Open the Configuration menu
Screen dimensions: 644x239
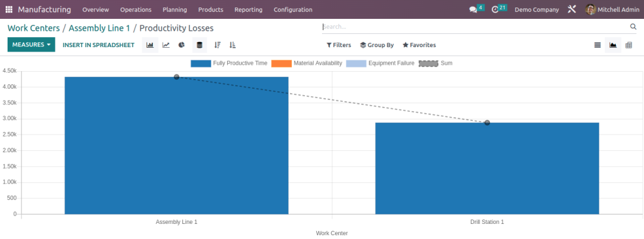pyautogui.click(x=293, y=9)
